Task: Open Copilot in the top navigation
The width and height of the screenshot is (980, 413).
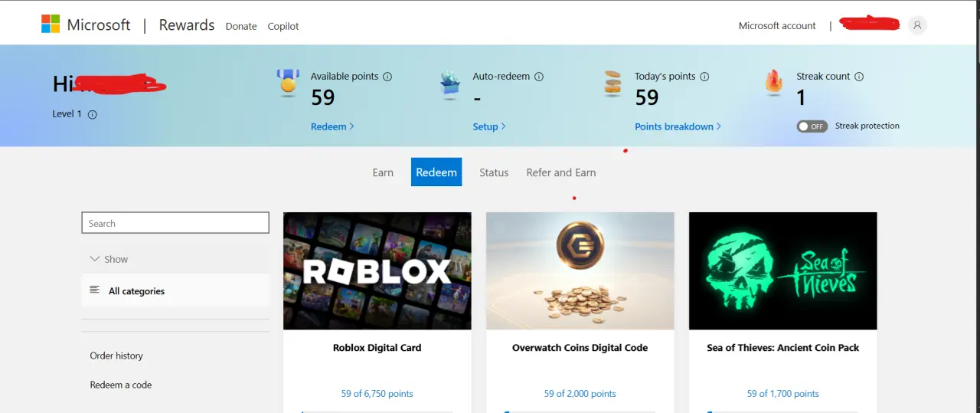Action: pos(283,26)
